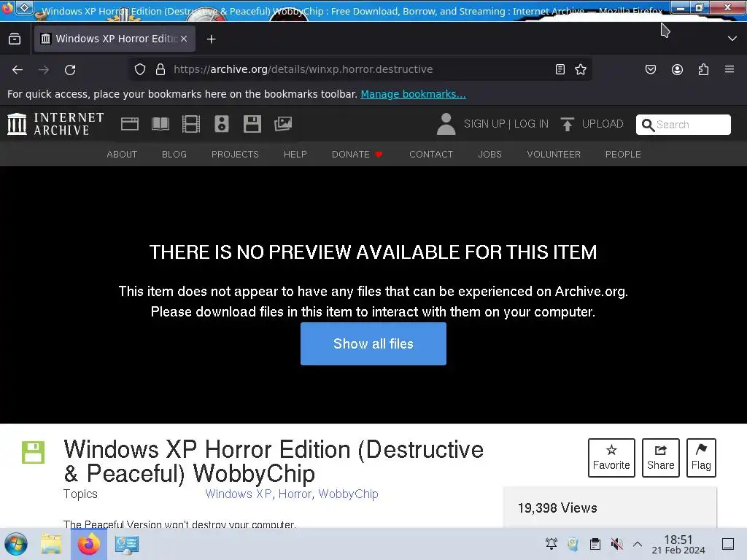Reload the current page
Screen dimensions: 747x560
[x=70, y=69]
